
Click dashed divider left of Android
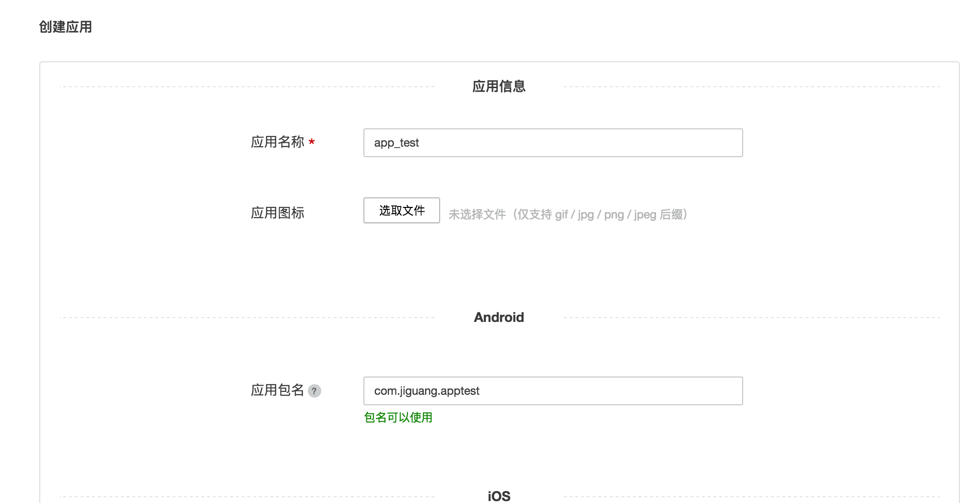tap(247, 318)
